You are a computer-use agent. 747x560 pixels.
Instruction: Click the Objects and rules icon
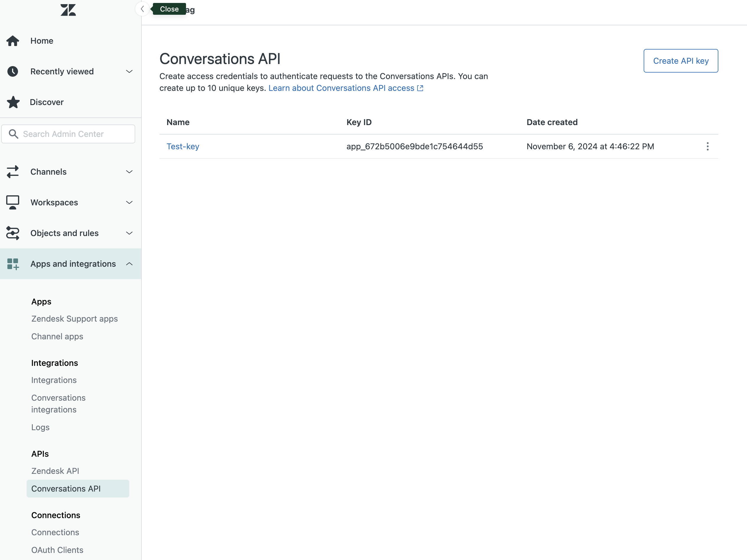pyautogui.click(x=13, y=233)
